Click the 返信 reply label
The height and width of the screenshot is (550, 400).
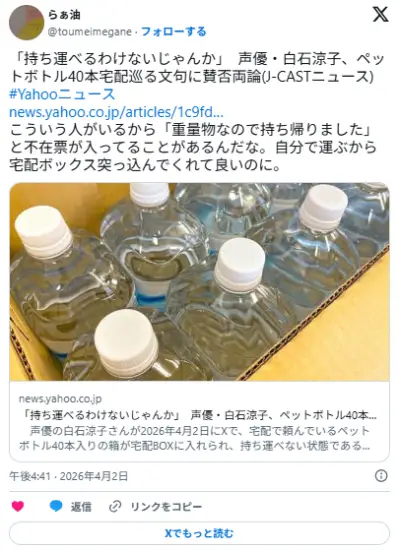pyautogui.click(x=81, y=507)
